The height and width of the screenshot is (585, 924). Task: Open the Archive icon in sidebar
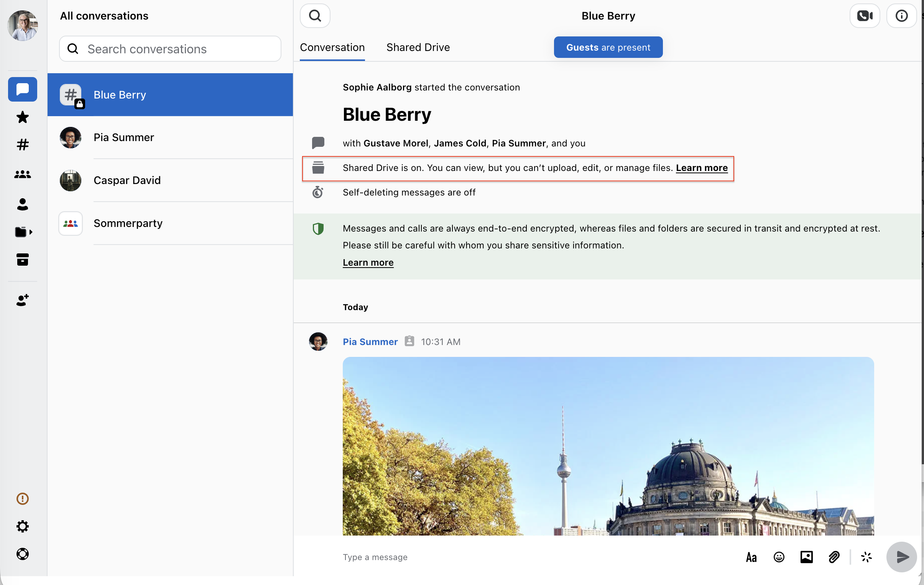pyautogui.click(x=23, y=259)
